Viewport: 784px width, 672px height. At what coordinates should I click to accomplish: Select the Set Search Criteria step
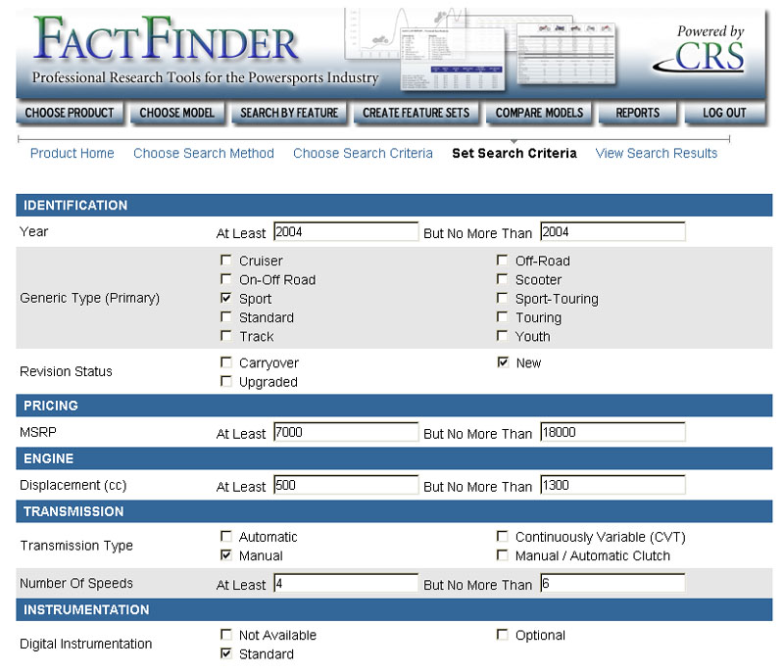(x=514, y=153)
